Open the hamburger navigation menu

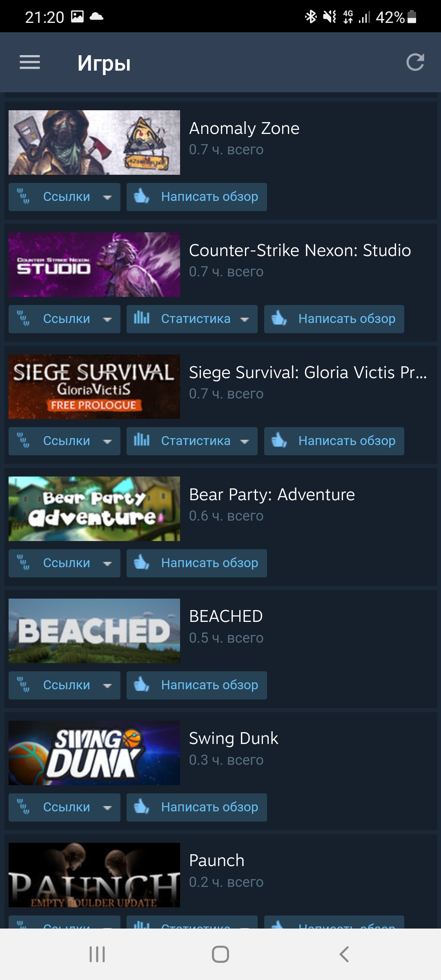tap(30, 62)
